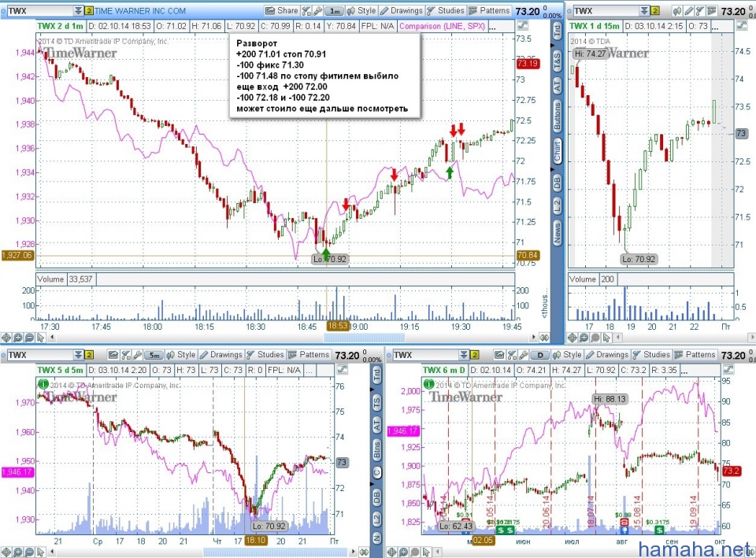Switch to Buttons sidebar tab
Screen dimensions: 756x558
(x=557, y=116)
